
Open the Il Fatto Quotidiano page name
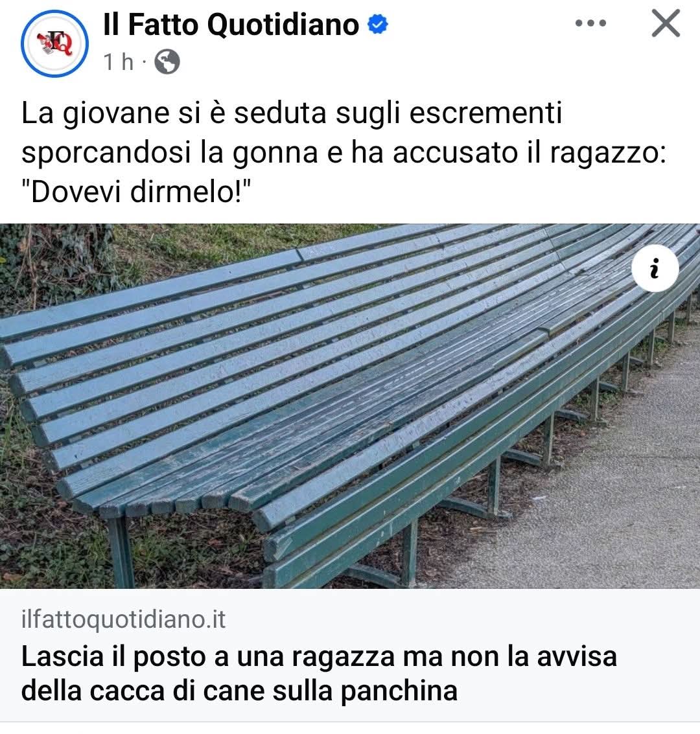pos(231,25)
